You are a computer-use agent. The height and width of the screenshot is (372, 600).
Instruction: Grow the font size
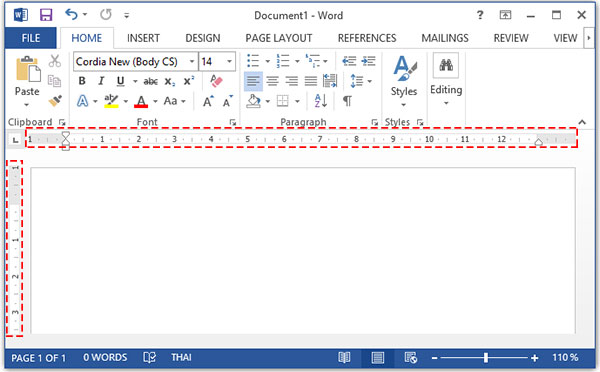pos(208,101)
